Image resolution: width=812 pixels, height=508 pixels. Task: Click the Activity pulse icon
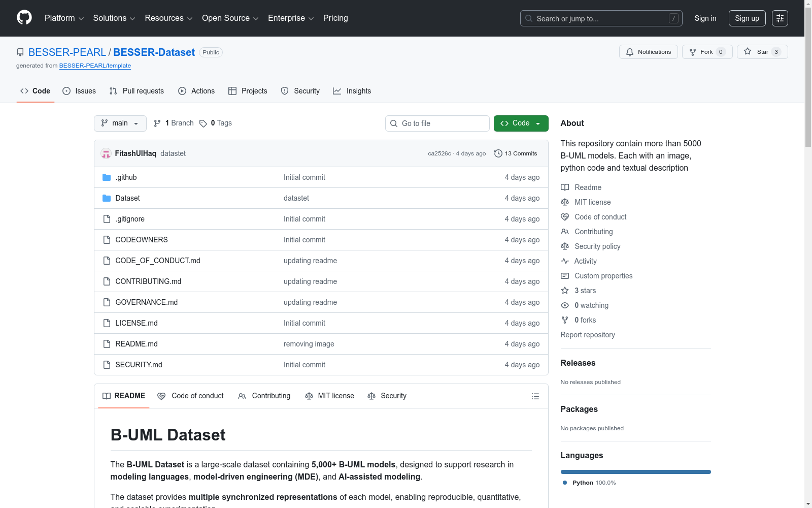[565, 261]
